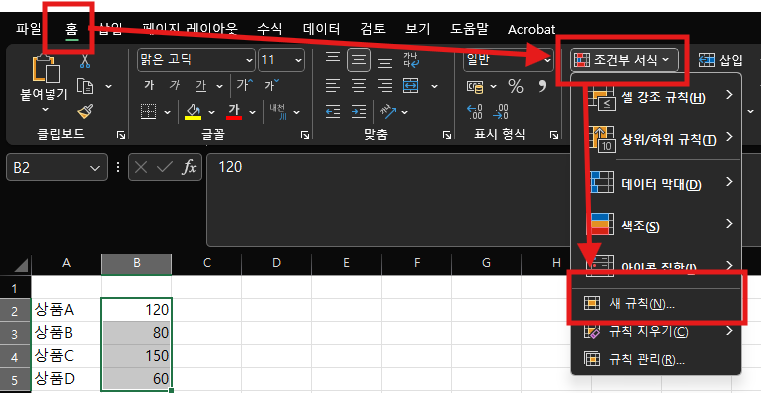761x393 pixels.
Task: Switch to the 수식 ribbon tab
Action: click(269, 30)
